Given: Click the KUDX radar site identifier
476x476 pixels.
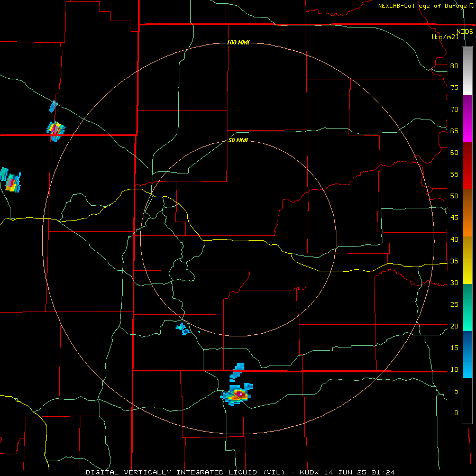Looking at the screenshot, I should point(310,472).
